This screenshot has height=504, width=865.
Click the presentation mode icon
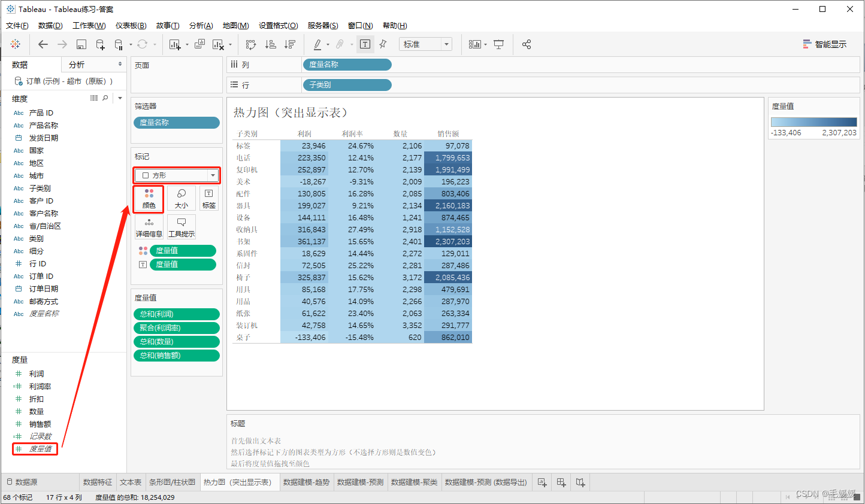[498, 44]
